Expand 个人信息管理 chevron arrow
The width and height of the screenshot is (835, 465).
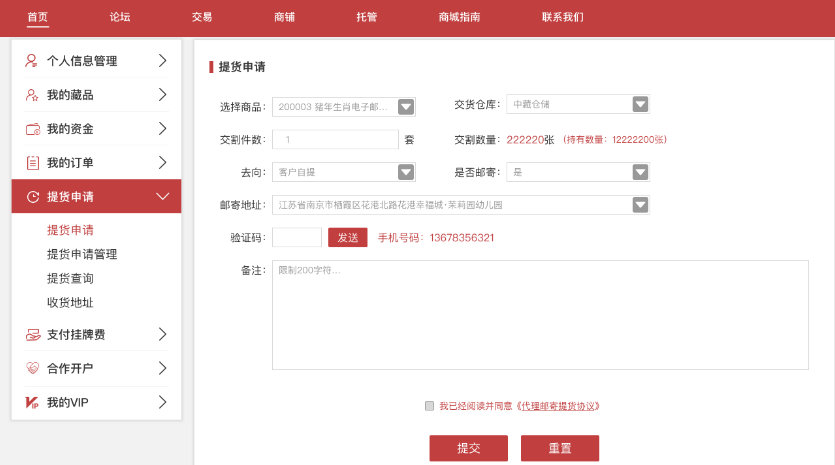tap(162, 61)
